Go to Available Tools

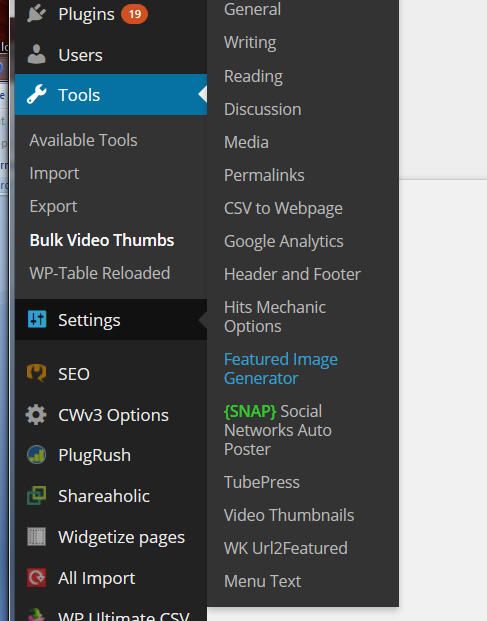click(x=84, y=140)
